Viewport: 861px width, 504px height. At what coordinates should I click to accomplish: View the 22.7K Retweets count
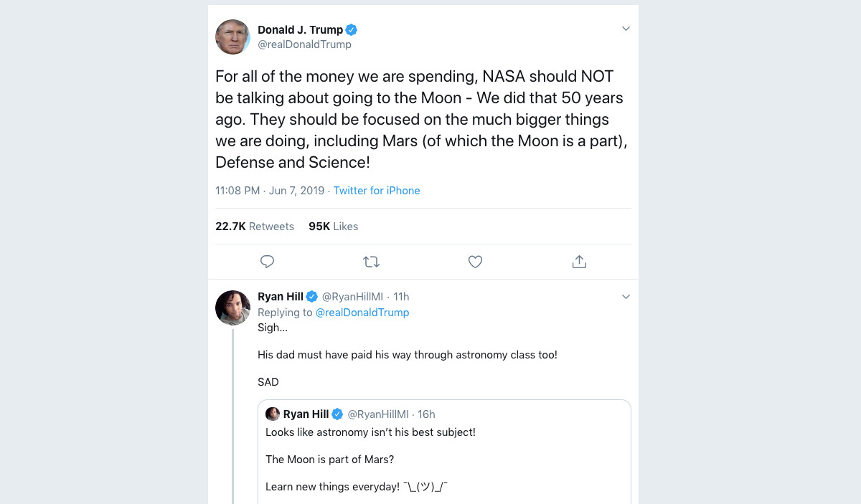[x=255, y=226]
